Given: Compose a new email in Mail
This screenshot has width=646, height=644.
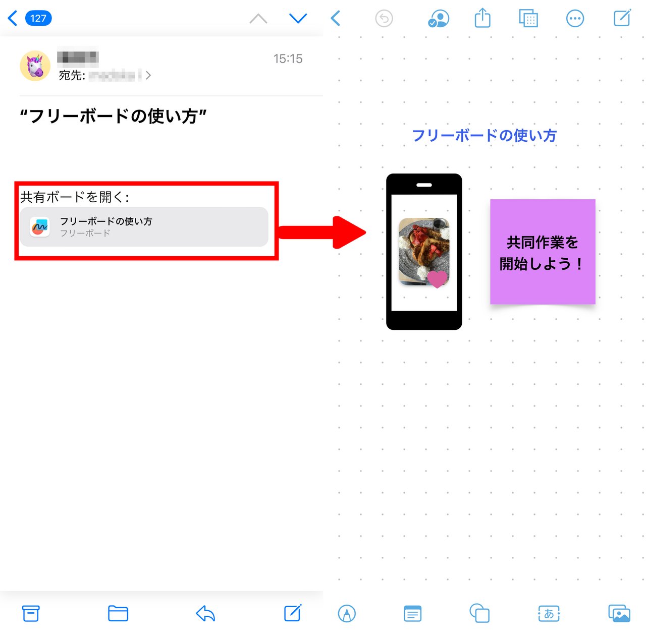Looking at the screenshot, I should (293, 613).
